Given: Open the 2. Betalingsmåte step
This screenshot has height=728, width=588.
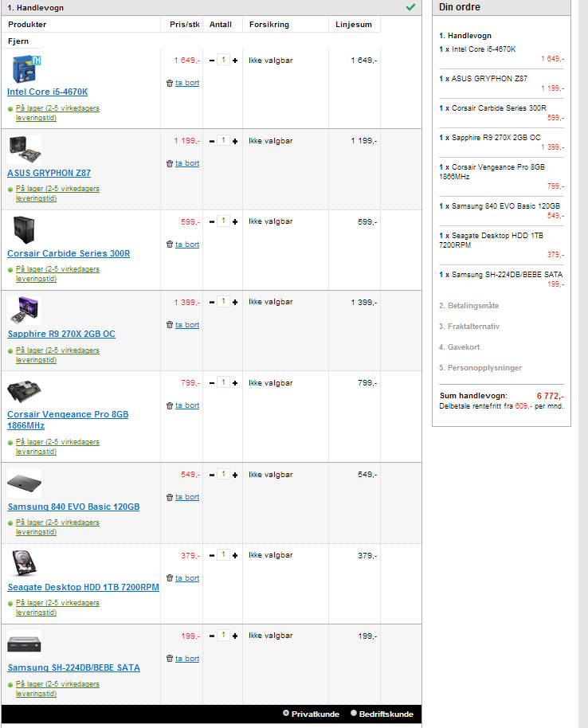Looking at the screenshot, I should (468, 306).
